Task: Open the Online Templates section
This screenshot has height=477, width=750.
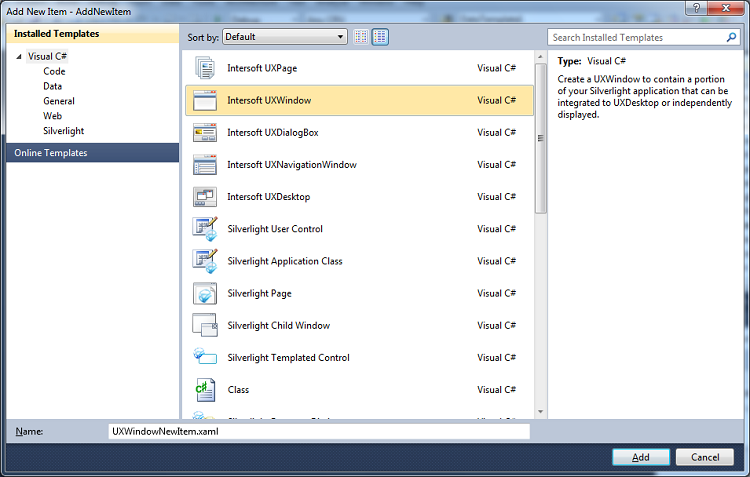Action: coord(92,153)
